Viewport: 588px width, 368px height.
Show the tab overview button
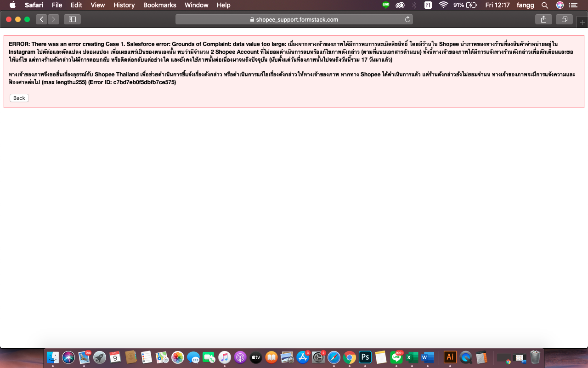click(x=564, y=19)
